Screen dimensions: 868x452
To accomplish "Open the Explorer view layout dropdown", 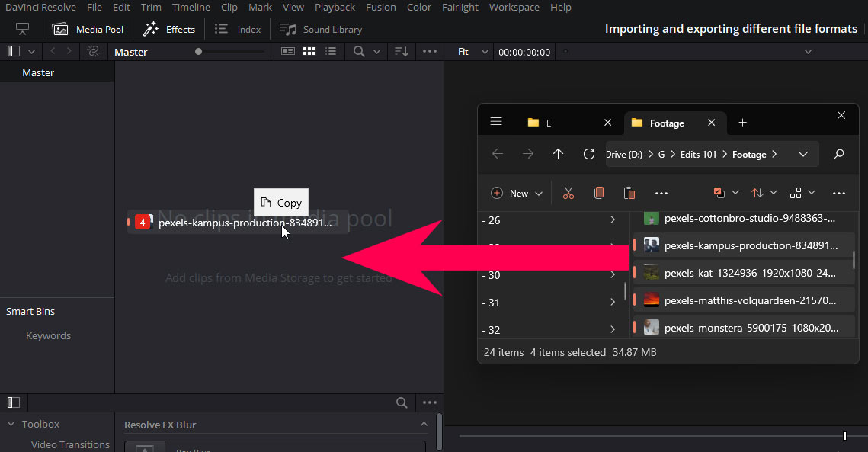I will click(802, 193).
